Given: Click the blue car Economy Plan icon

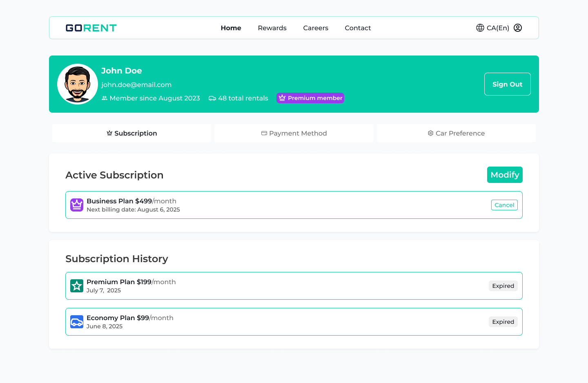Looking at the screenshot, I should [77, 322].
